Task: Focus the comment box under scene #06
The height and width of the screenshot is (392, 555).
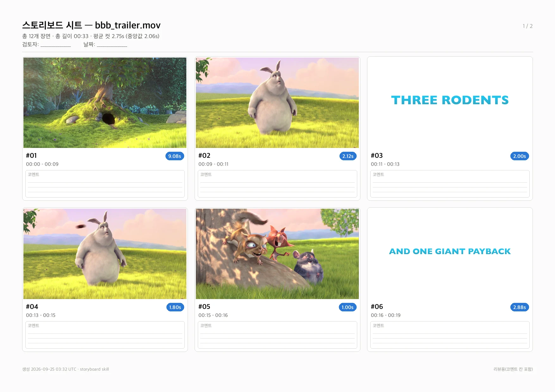Action: tap(450, 335)
